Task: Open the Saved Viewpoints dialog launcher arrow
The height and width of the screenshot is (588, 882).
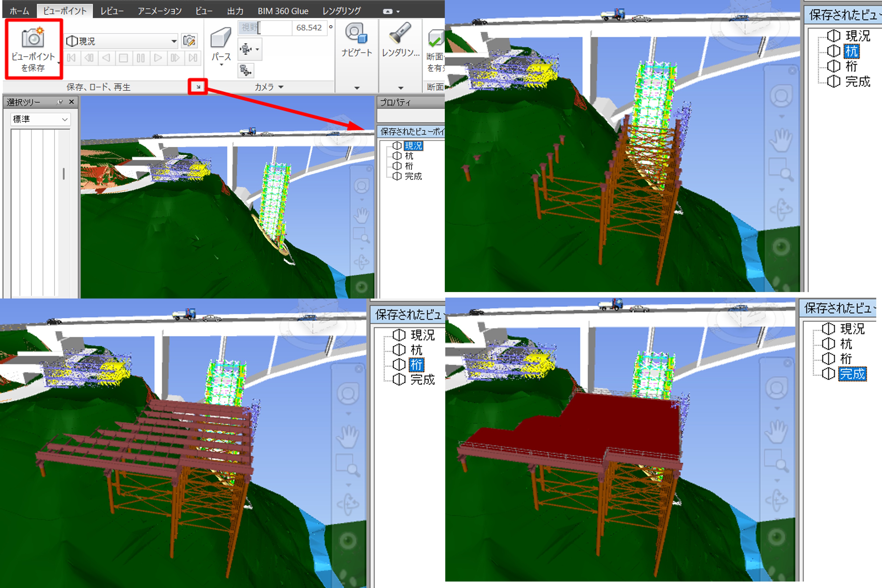Action: (x=198, y=87)
